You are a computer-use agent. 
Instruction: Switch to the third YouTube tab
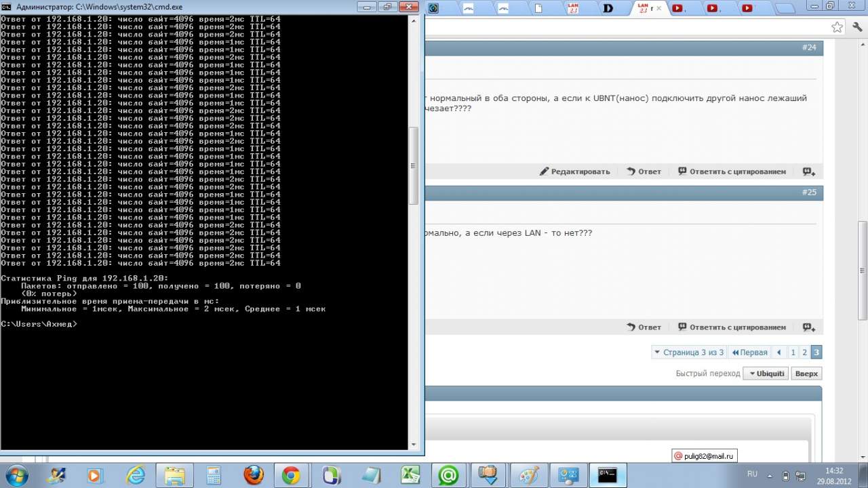753,9
